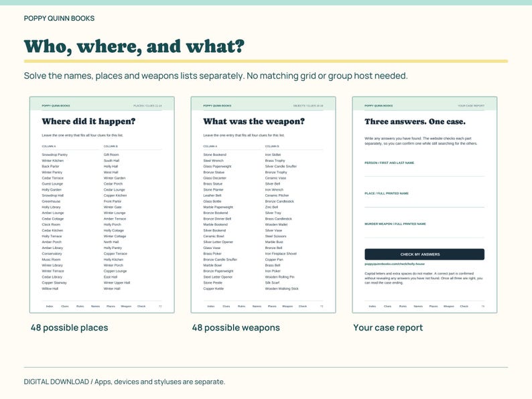Select 'Ceramic Pitcher' in the weapons list
The height and width of the screenshot is (399, 532).
(277, 195)
